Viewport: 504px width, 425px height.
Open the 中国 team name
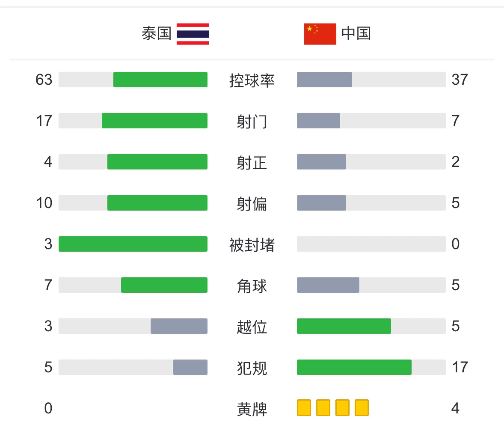click(356, 34)
